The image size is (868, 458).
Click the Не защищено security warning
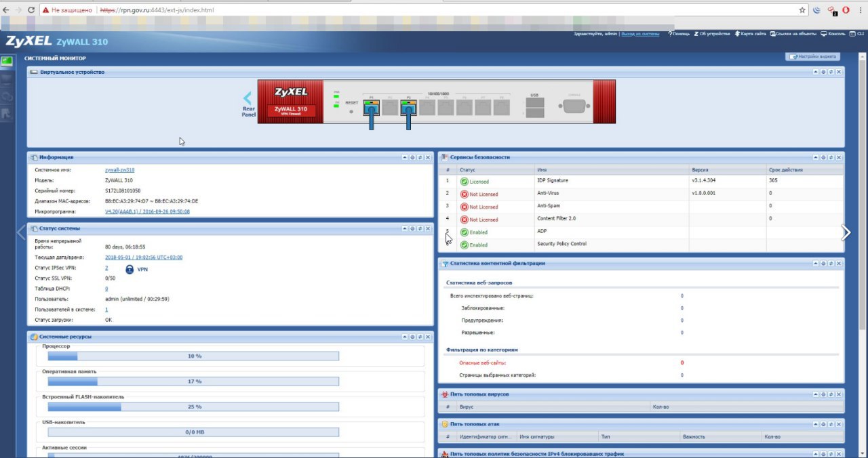point(68,10)
